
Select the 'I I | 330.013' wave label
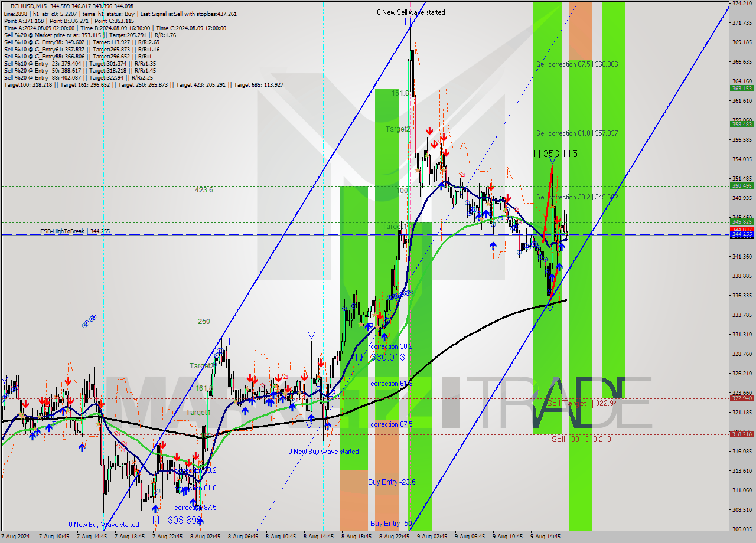[380, 357]
